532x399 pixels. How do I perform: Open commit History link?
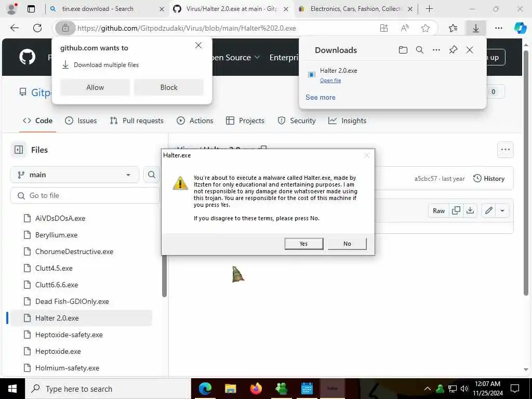(489, 179)
